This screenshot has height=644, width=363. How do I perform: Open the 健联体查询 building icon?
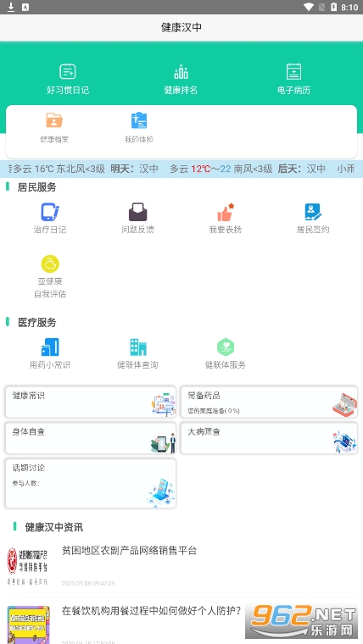(x=137, y=347)
